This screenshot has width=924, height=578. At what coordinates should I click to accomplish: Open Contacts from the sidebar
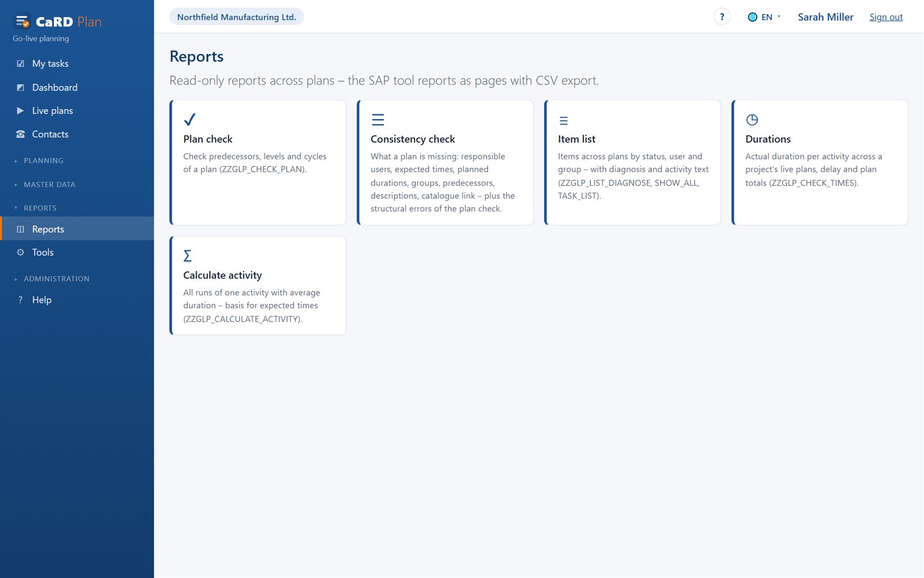click(x=77, y=134)
